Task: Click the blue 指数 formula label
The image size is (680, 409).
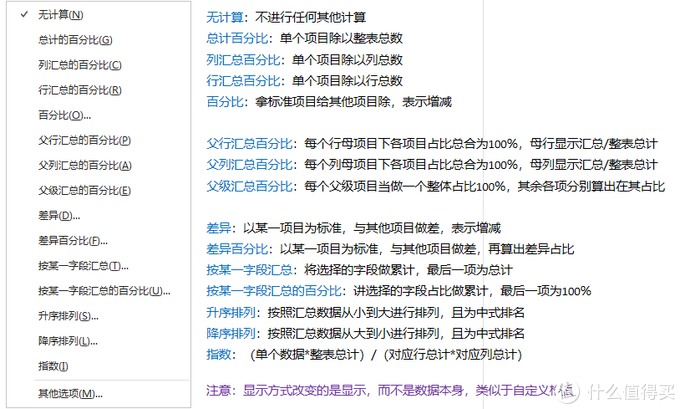Action: coord(219,354)
